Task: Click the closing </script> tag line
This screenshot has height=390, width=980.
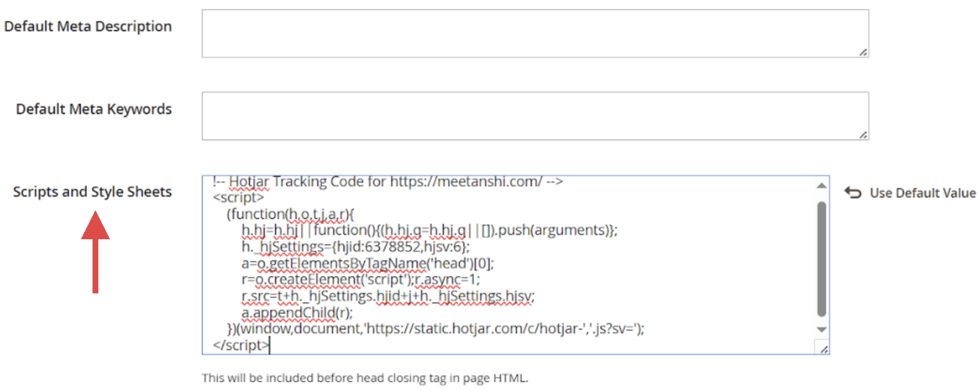Action: 240,345
